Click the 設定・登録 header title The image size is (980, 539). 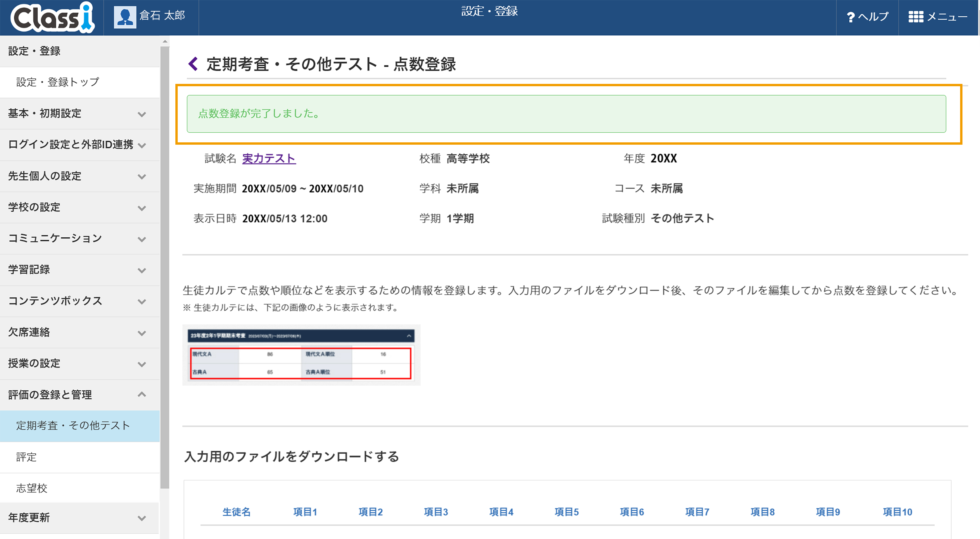(x=489, y=11)
